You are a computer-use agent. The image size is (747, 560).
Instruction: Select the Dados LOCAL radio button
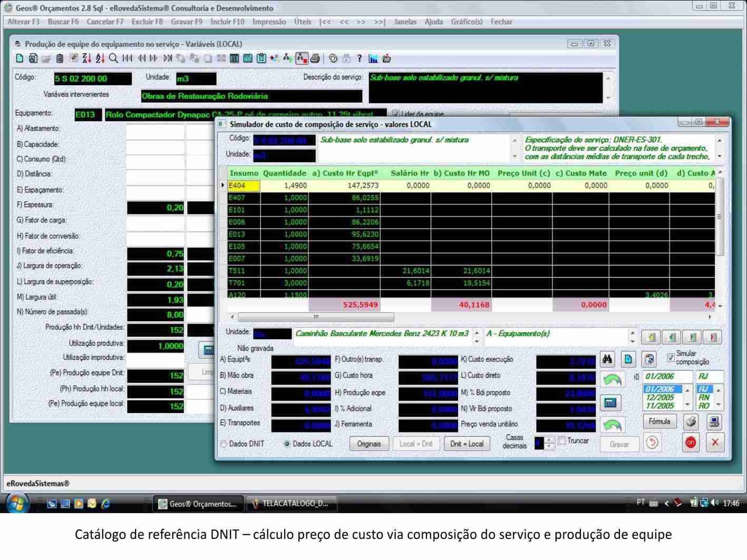(x=287, y=444)
